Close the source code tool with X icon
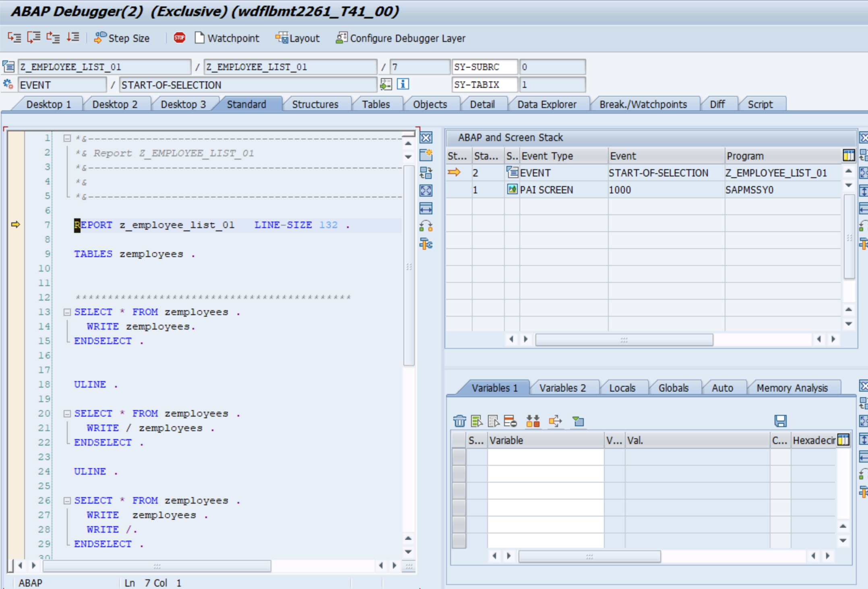 tap(426, 138)
